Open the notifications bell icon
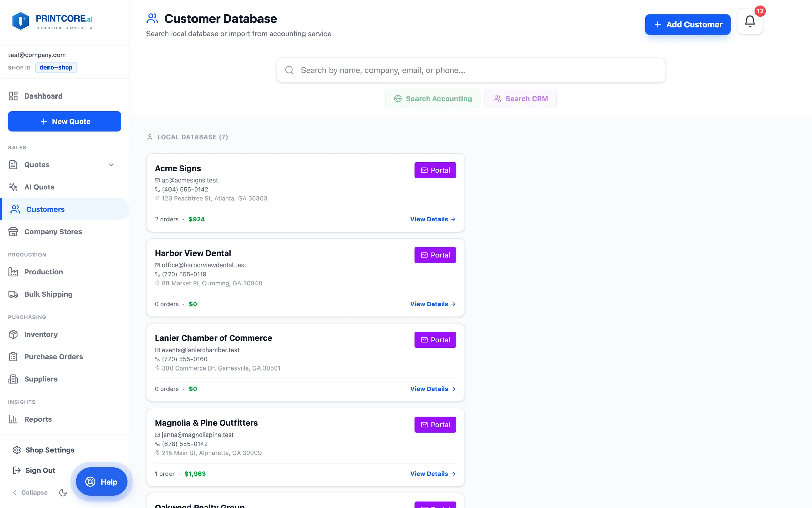 point(750,22)
